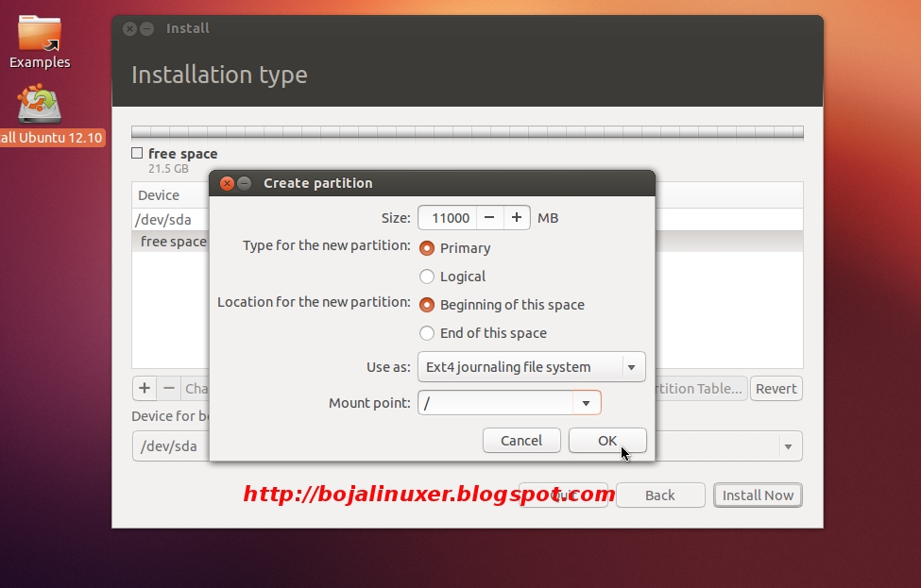Close the Create partition dialog
Screen dimensions: 921x588
click(x=227, y=183)
